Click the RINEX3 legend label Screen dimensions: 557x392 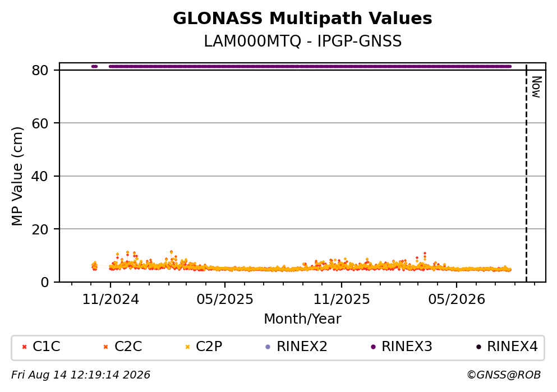pos(407,347)
